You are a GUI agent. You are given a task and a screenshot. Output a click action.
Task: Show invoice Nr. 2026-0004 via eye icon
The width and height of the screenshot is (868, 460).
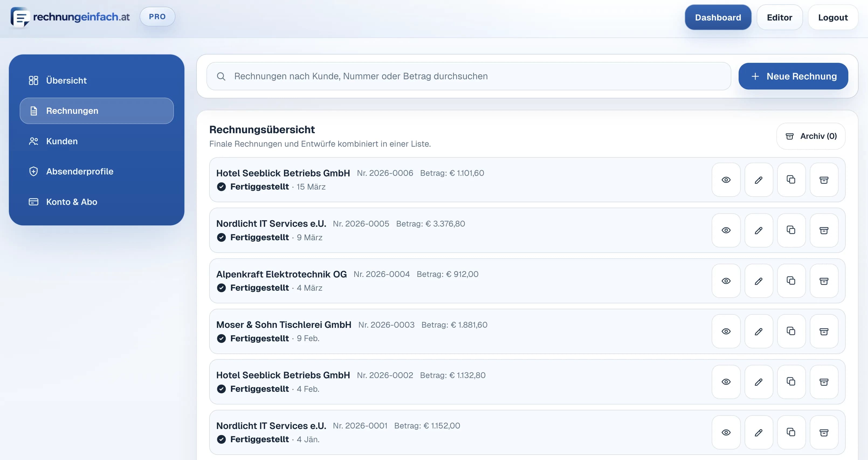click(x=726, y=281)
